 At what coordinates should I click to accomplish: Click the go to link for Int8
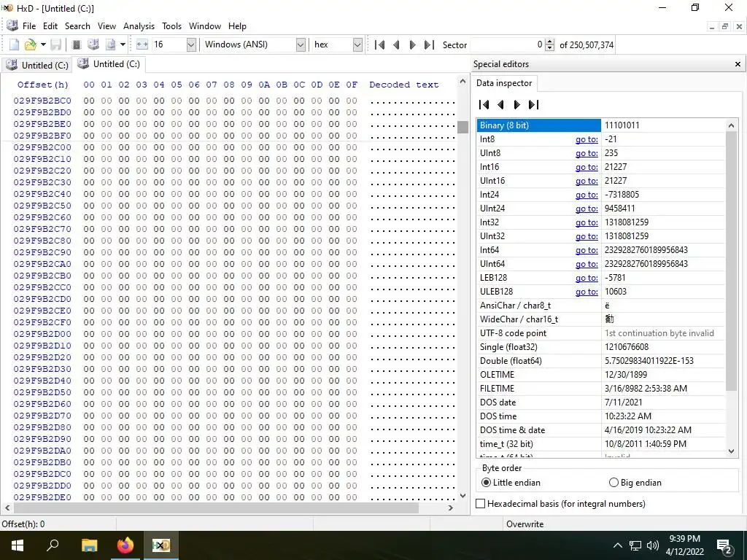click(587, 139)
